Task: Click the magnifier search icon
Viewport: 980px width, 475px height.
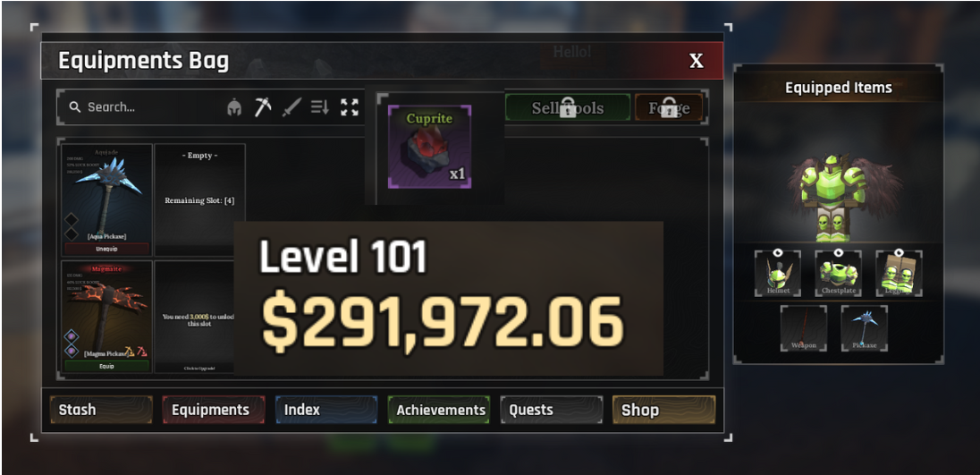Action: coord(75,107)
